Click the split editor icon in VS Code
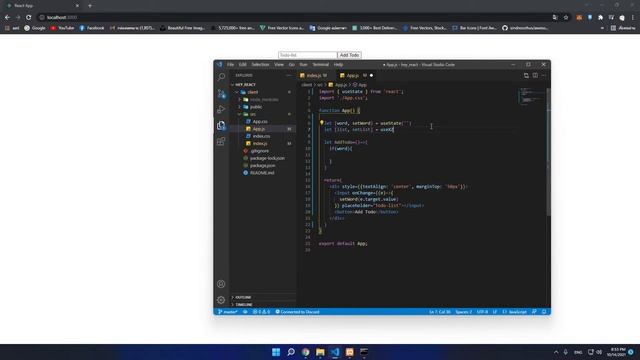This screenshot has height=360, width=640. (x=535, y=76)
